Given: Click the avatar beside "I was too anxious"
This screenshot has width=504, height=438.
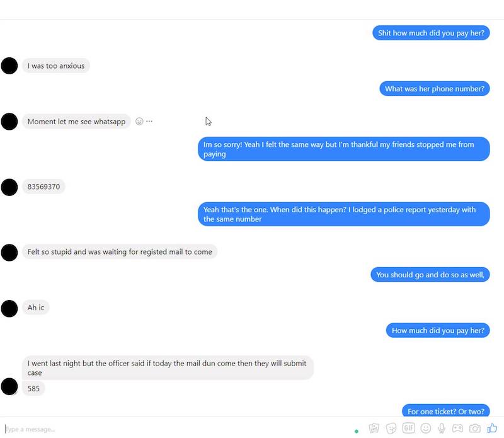Looking at the screenshot, I should click(9, 66).
